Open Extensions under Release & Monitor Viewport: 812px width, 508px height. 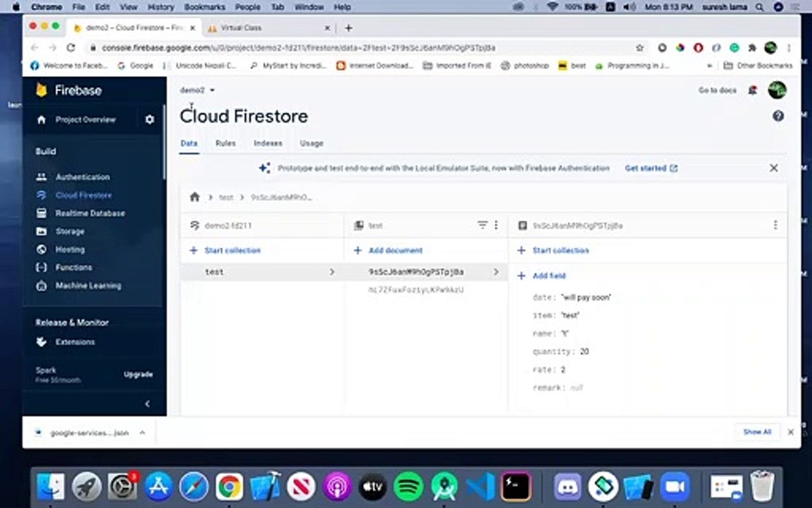pos(75,342)
